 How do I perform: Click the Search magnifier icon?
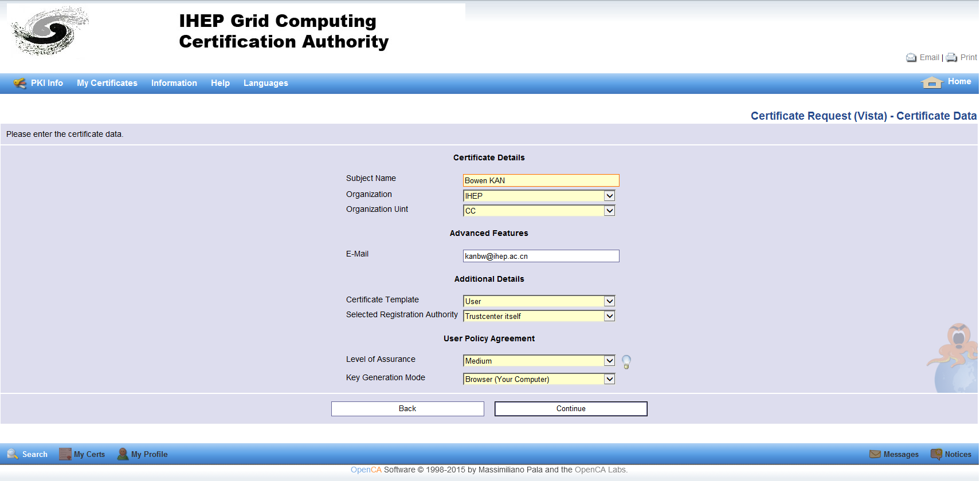click(13, 454)
